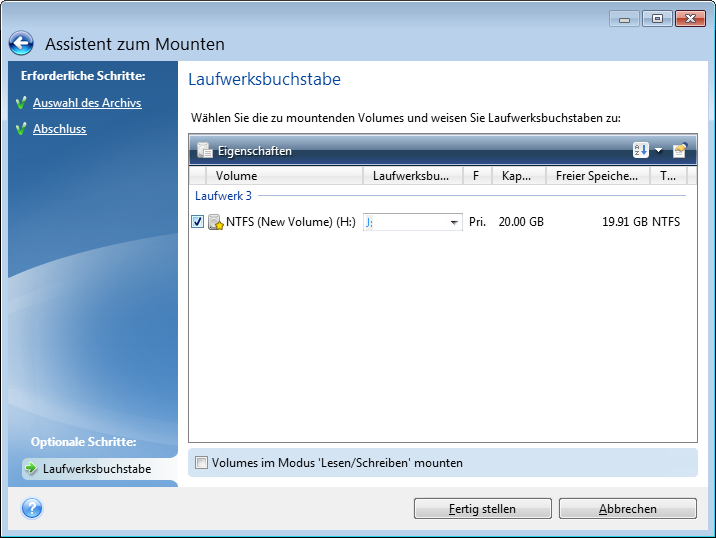
Task: Click the Laufwerk 3 group label
Action: click(223, 196)
